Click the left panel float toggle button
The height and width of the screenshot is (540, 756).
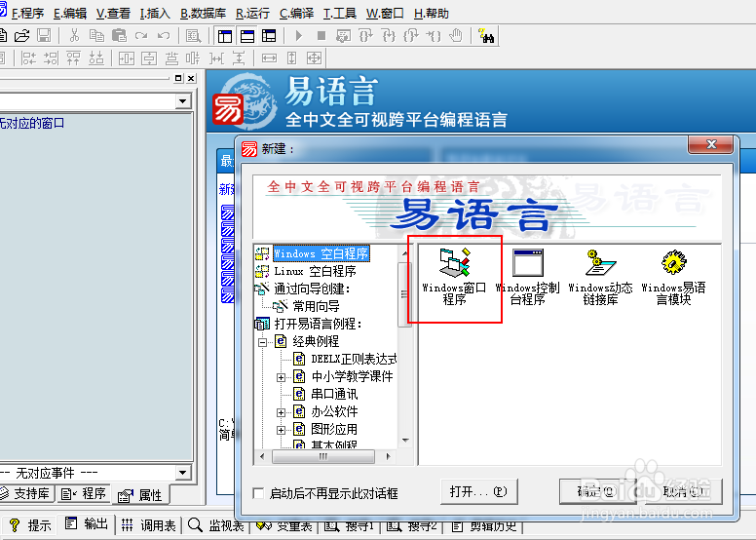tap(178, 78)
